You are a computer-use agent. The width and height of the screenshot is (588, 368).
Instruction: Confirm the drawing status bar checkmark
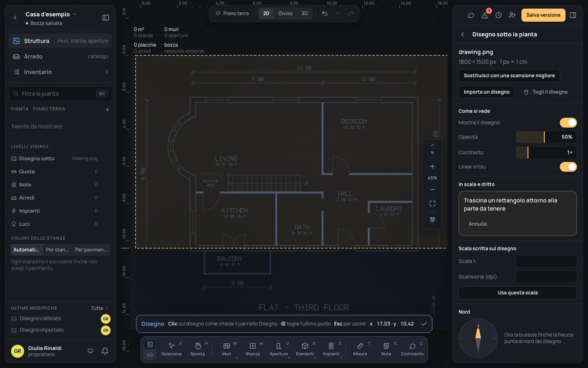coord(424,324)
